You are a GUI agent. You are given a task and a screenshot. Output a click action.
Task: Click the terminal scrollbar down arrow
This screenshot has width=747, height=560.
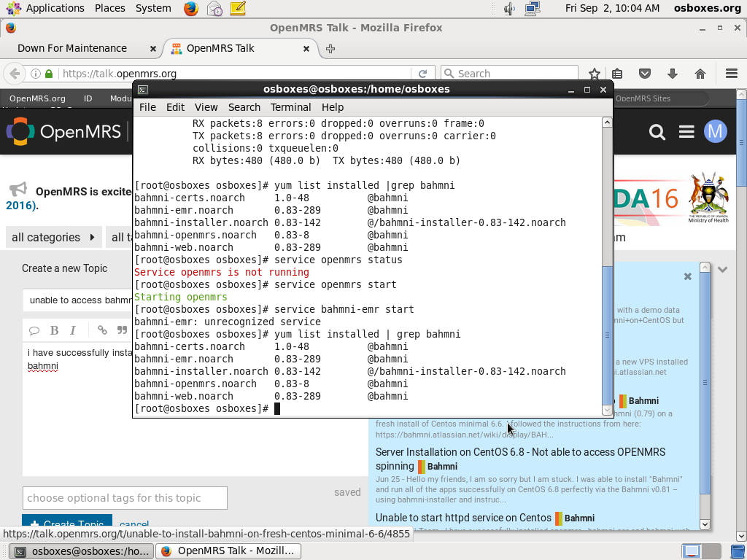[607, 410]
